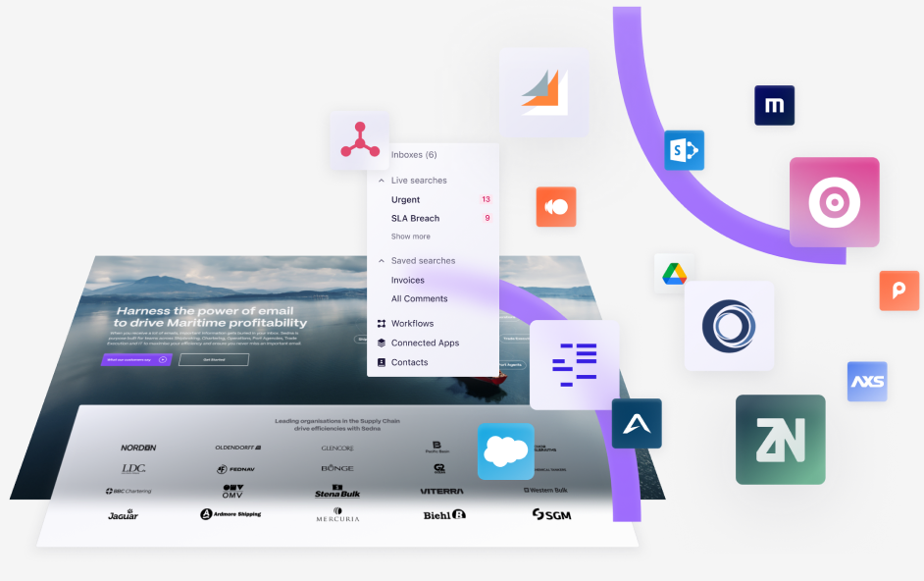The image size is (924, 581).
Task: Click the Jaguar logo
Action: pyautogui.click(x=124, y=514)
